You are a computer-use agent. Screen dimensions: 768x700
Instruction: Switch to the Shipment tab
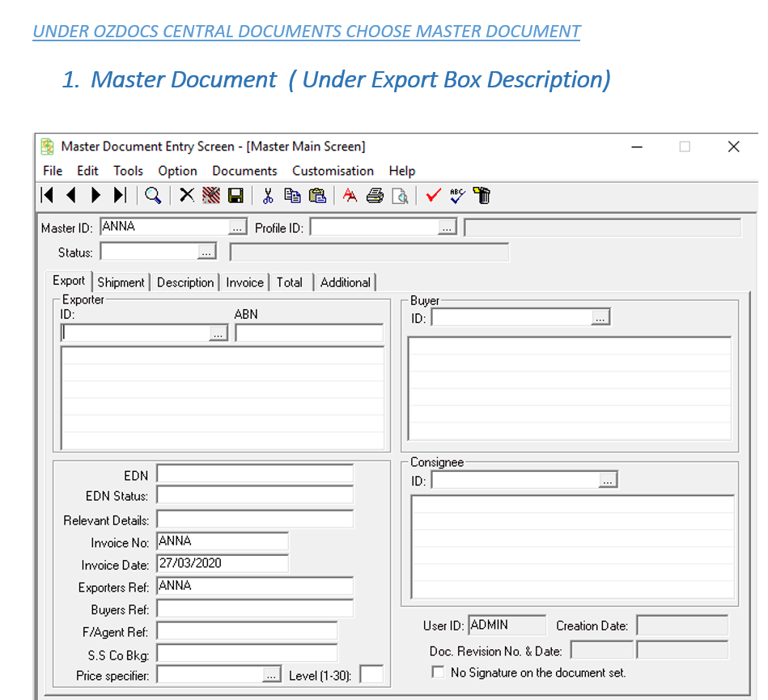(121, 282)
